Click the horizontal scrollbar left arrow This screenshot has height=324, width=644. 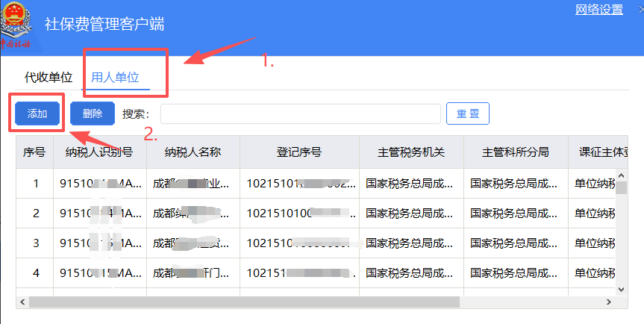point(22,302)
